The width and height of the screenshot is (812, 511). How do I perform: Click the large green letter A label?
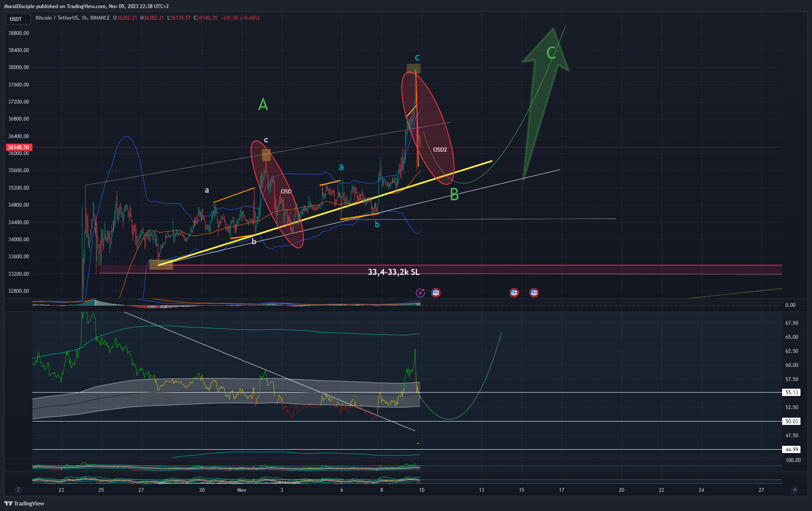(263, 104)
